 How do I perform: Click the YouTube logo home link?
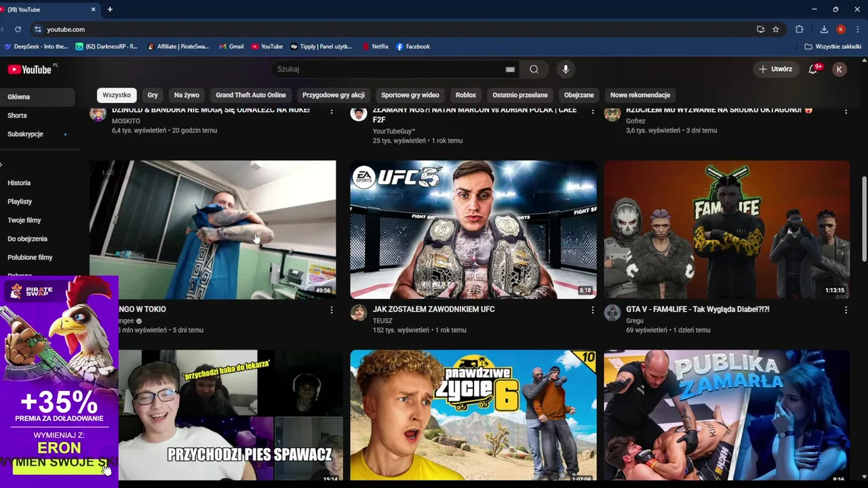click(30, 69)
